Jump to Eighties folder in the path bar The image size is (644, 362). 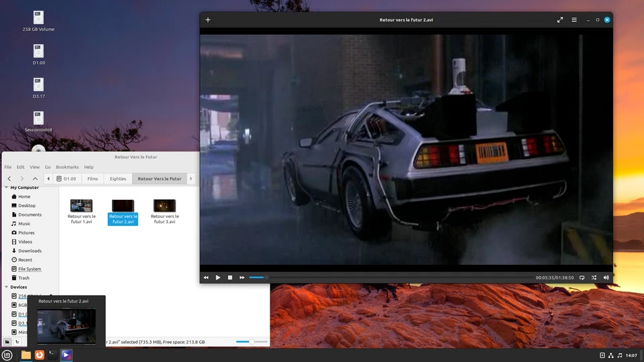(118, 178)
